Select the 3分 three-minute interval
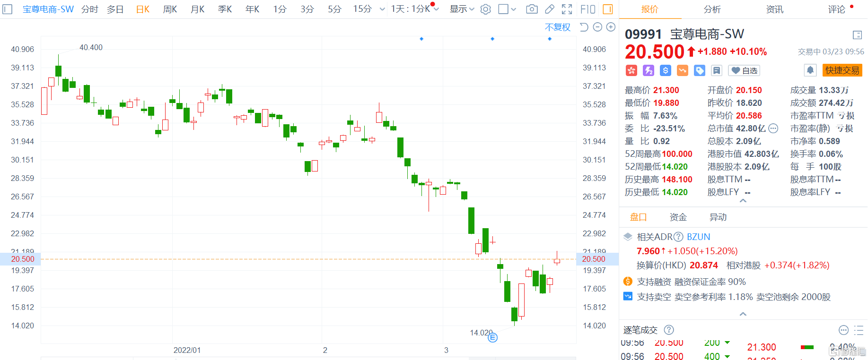Image resolution: width=868 pixels, height=360 pixels. [x=307, y=9]
